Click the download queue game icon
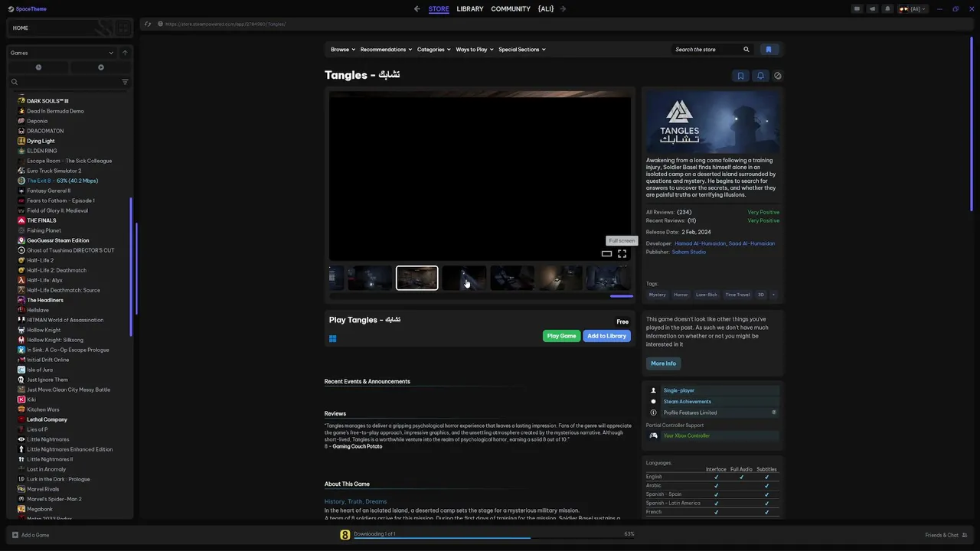Screen dimensions: 980x551 (345, 535)
